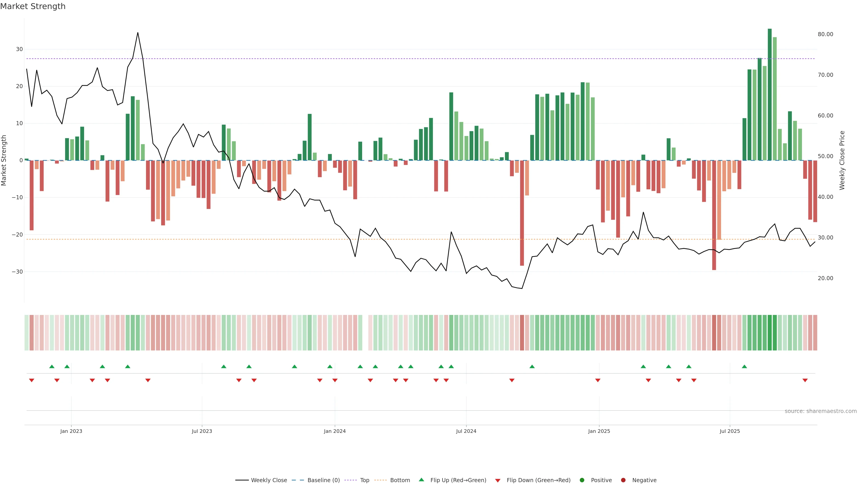Click the Jan 2024 x-axis label

(335, 431)
